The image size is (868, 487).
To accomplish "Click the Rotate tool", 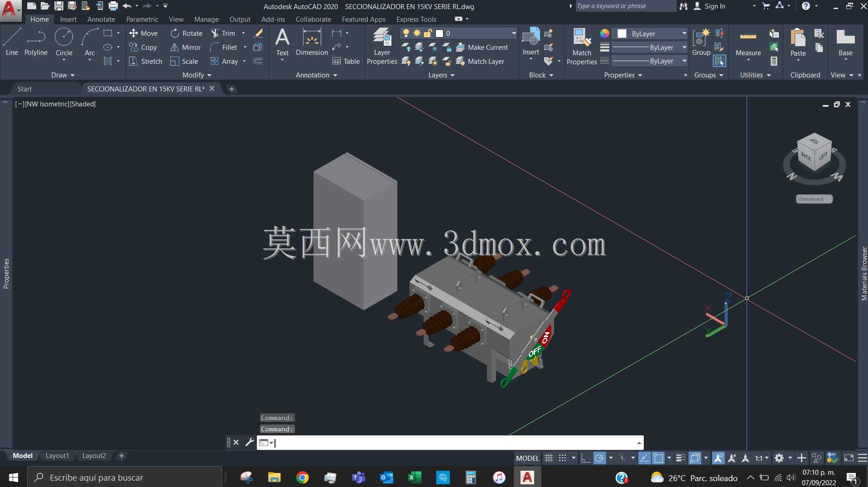I will click(x=187, y=33).
